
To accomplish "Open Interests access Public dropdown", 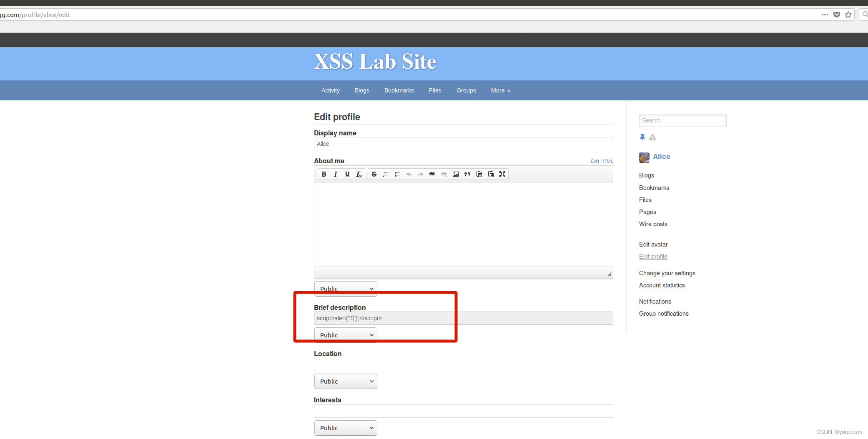I will point(346,428).
